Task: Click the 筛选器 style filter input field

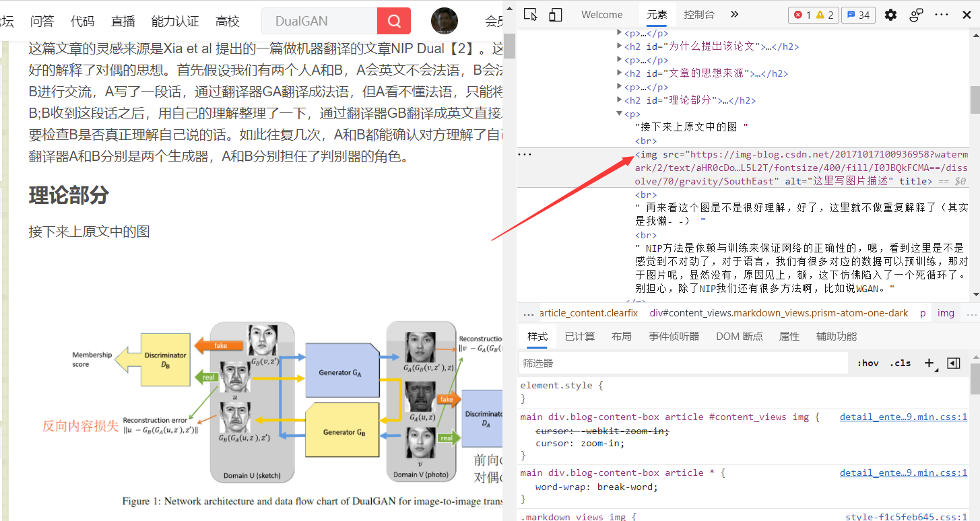Action: click(x=674, y=363)
